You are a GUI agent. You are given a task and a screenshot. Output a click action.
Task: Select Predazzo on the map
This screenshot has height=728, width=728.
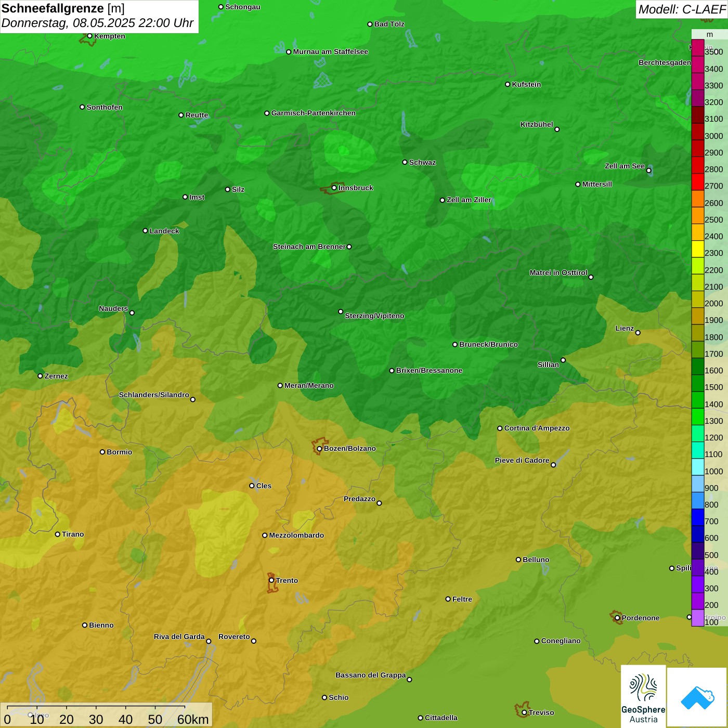point(359,499)
